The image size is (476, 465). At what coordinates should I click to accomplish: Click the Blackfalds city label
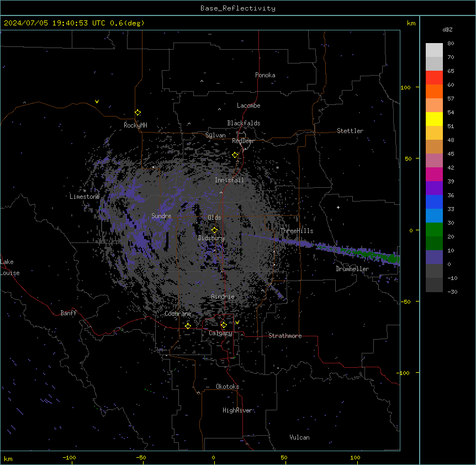(244, 123)
